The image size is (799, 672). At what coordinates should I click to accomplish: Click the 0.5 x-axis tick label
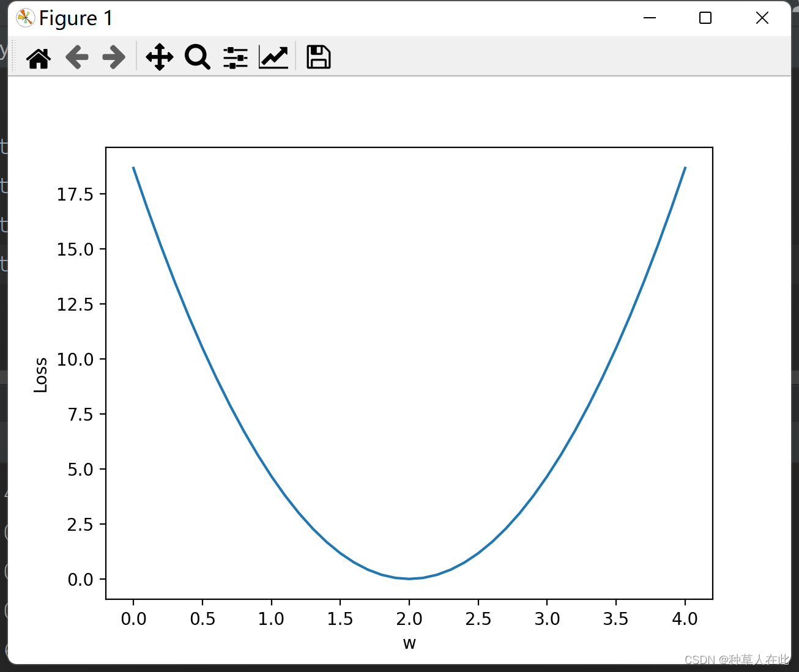click(x=203, y=619)
